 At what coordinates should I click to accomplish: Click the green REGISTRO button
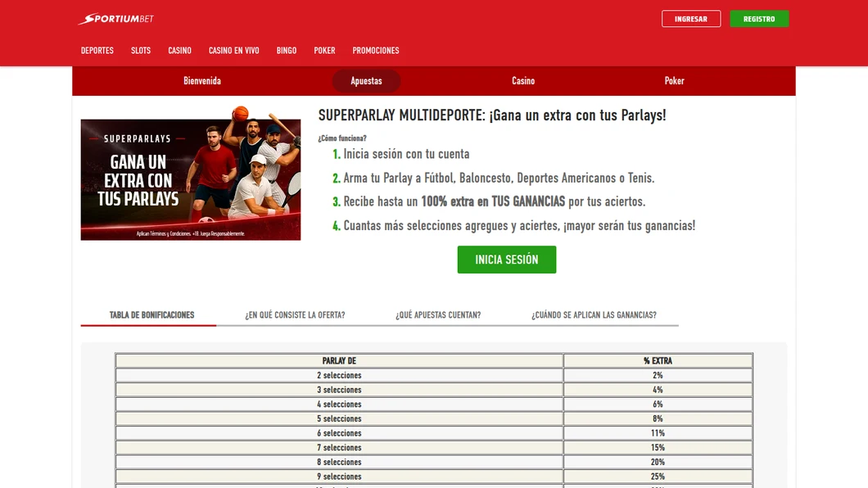click(x=759, y=19)
